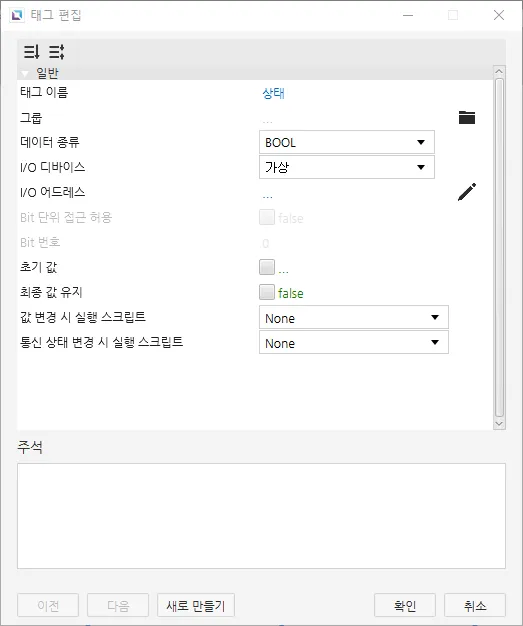Open the 데이터 종류 BOOL dropdown
523x626 pixels.
tap(347, 142)
